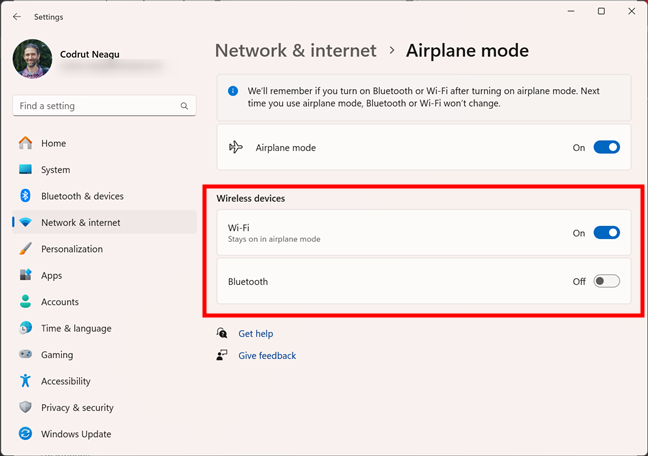Click the Personalization paintbrush icon
Screen dimensions: 648x456
pos(25,249)
